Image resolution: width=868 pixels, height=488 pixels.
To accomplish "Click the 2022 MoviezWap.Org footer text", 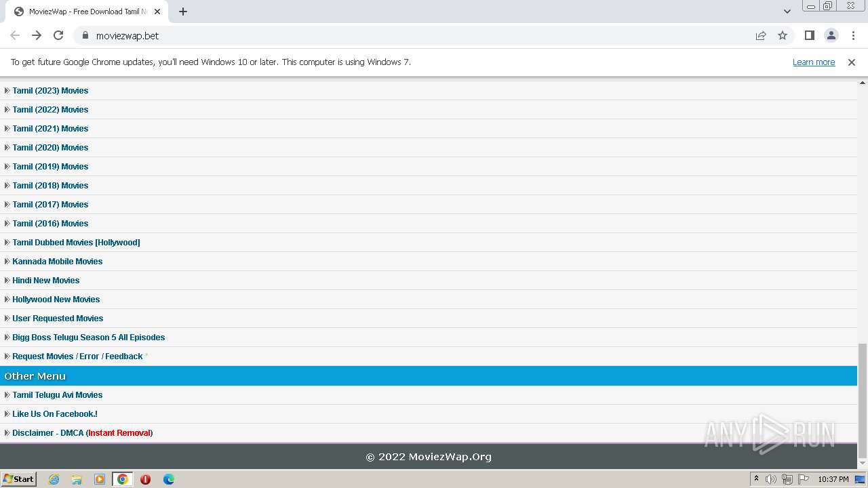I will pos(429,457).
